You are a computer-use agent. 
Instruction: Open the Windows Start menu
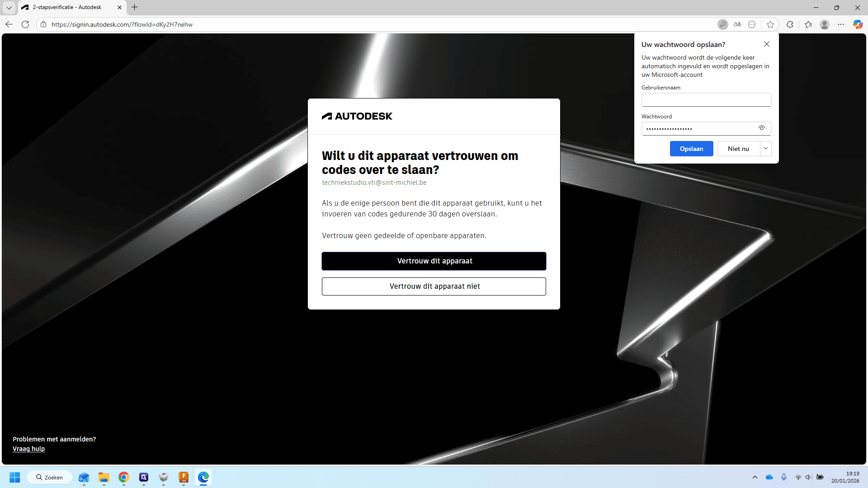[14, 477]
